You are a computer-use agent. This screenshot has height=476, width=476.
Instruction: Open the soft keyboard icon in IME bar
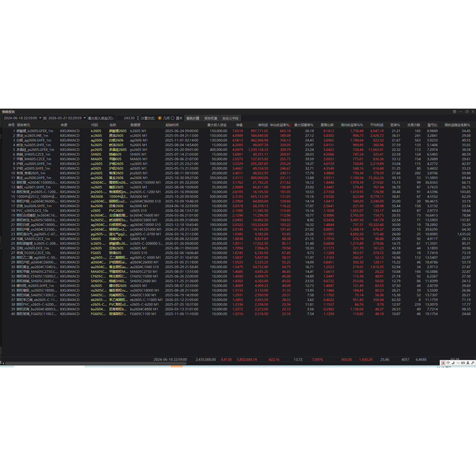[463, 363]
